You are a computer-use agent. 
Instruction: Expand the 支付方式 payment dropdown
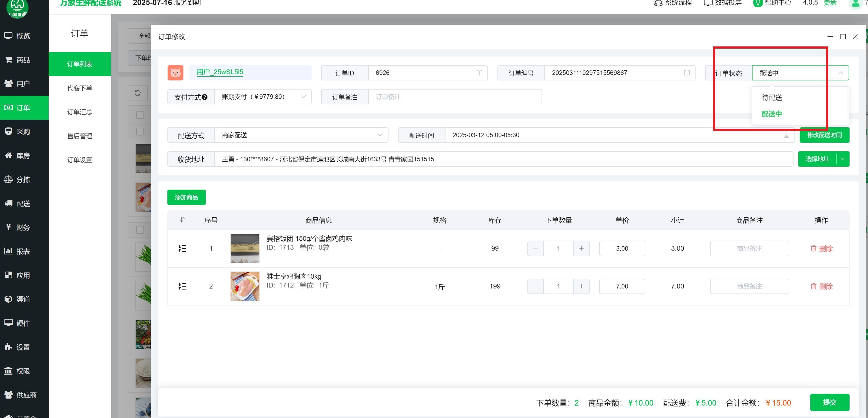[x=303, y=97]
